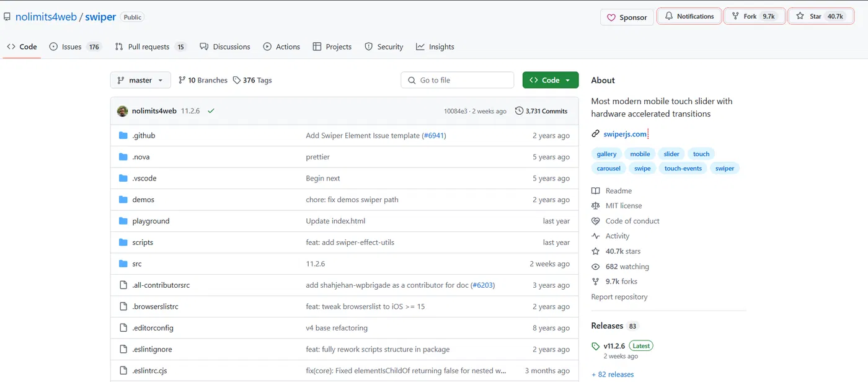Open the Security tab
The image size is (868, 382).
tap(384, 47)
